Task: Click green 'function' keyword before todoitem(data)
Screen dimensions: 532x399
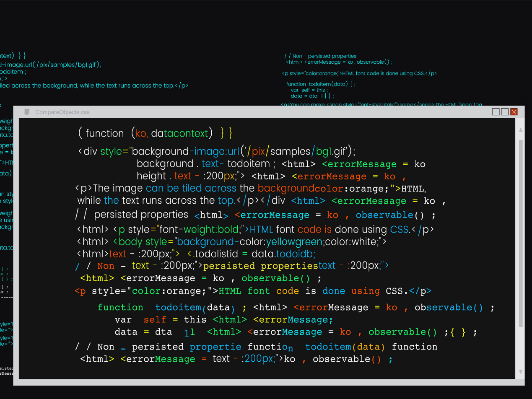Action: point(120,308)
